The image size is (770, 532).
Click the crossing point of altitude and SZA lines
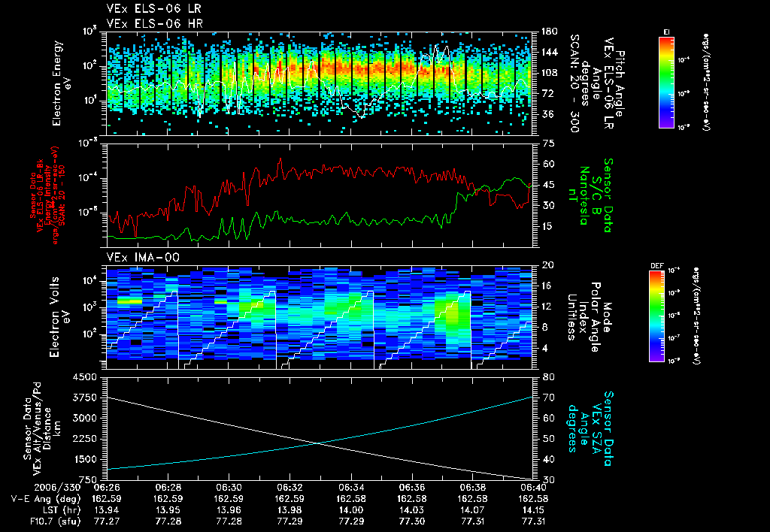tap(319, 443)
